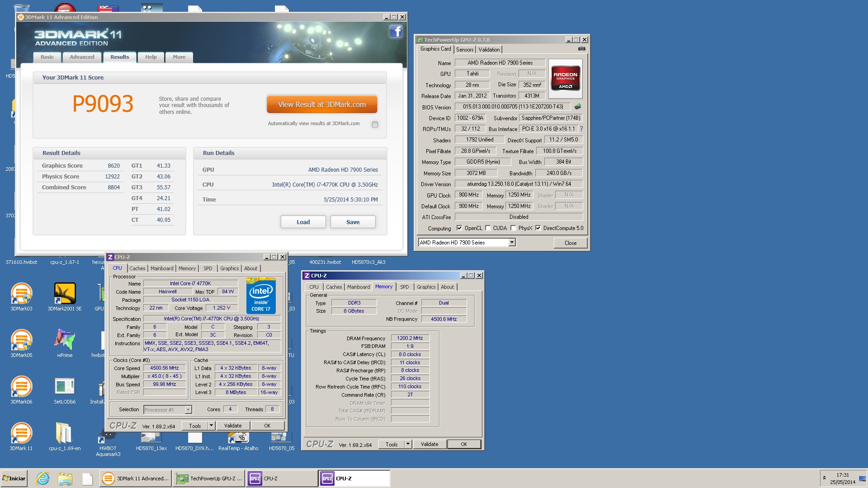
Task: Click the Intel inside Core i7 logo
Action: [261, 296]
